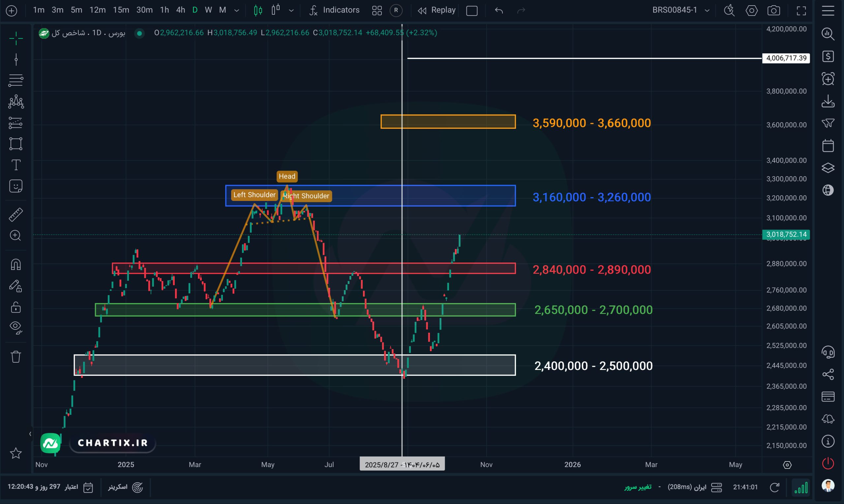844x504 pixels.
Task: Open the emoji sticker tool
Action: click(15, 186)
